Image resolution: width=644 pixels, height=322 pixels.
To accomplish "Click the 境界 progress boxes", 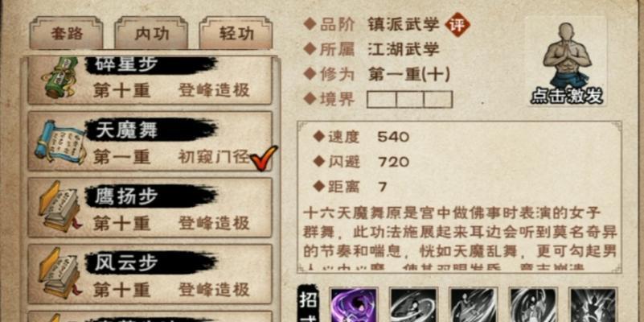I will click(409, 100).
